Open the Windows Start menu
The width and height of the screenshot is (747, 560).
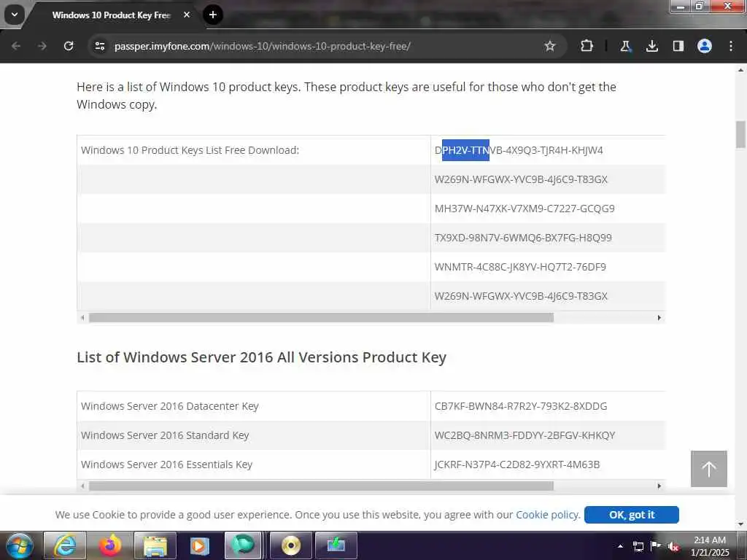pos(20,545)
